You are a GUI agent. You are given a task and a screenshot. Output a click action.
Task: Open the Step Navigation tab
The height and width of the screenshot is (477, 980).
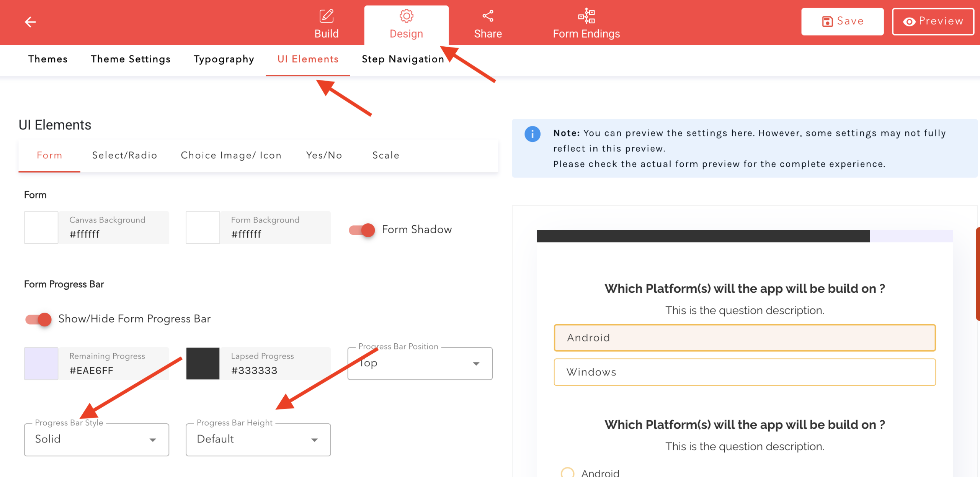click(x=403, y=59)
